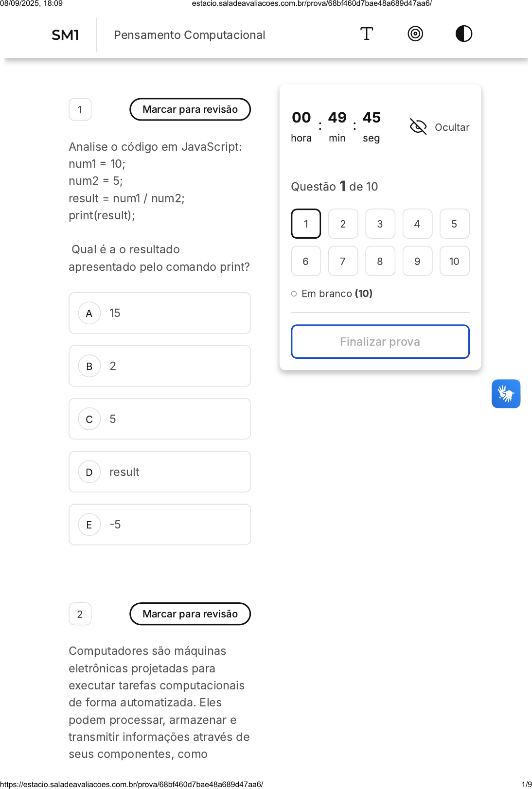Open question 7 from the grid
532x789 pixels.
click(x=343, y=261)
